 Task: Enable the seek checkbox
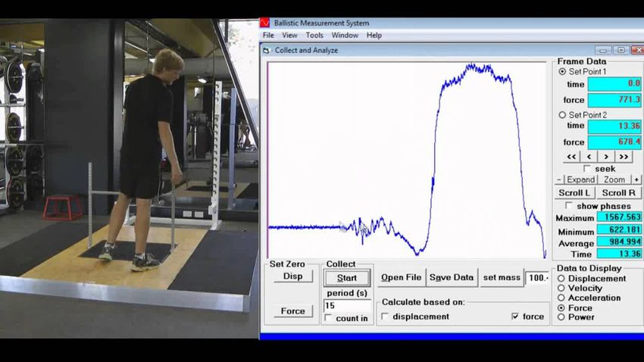[587, 169]
